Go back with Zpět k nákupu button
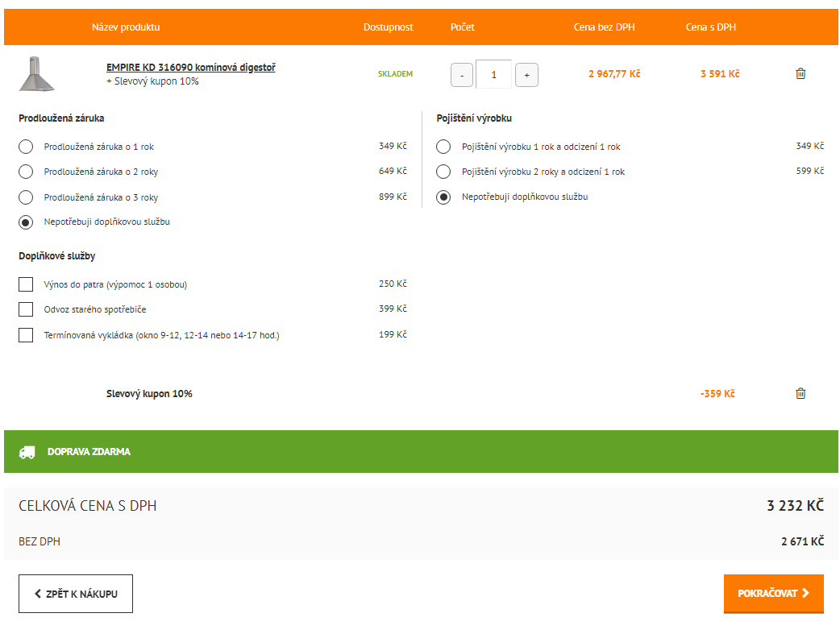840x634 pixels. pyautogui.click(x=76, y=594)
